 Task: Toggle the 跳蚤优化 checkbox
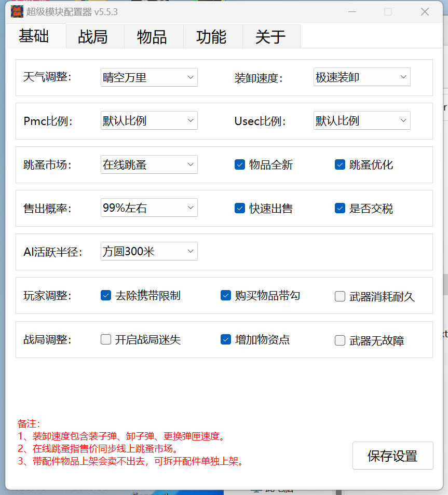(340, 164)
